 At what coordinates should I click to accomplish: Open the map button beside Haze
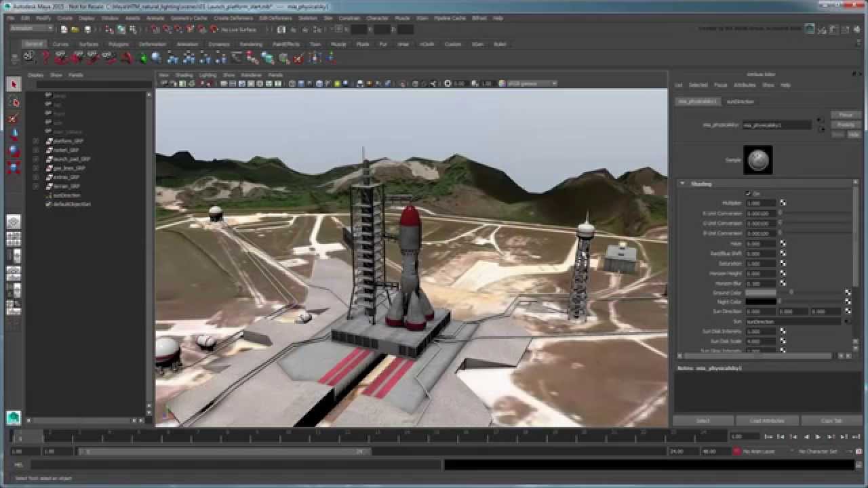(x=783, y=243)
